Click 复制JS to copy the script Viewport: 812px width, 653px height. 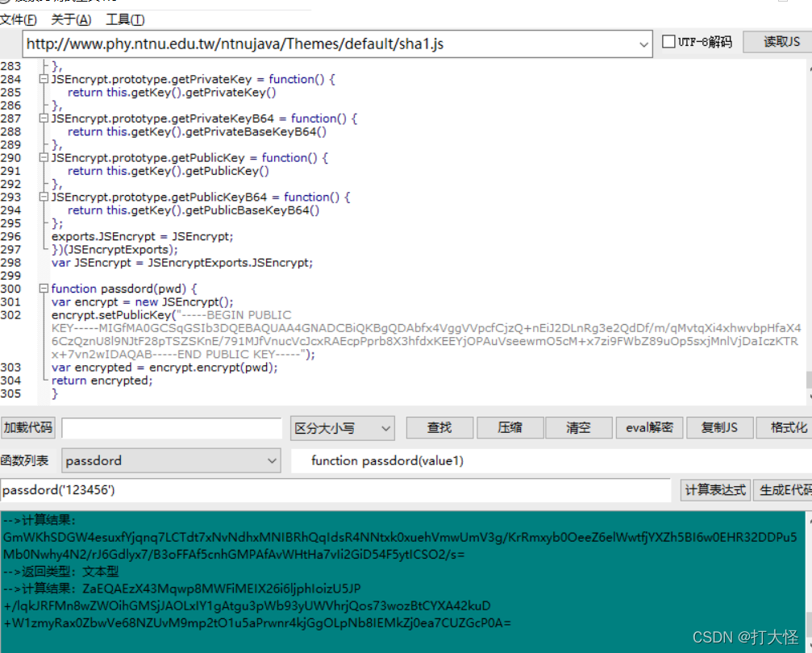pos(719,427)
